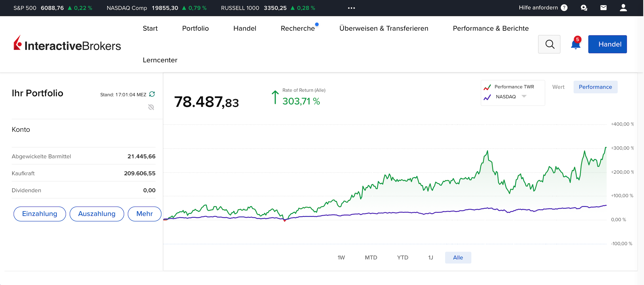Open the search magnifier icon
This screenshot has width=644, height=285.
[x=549, y=44]
